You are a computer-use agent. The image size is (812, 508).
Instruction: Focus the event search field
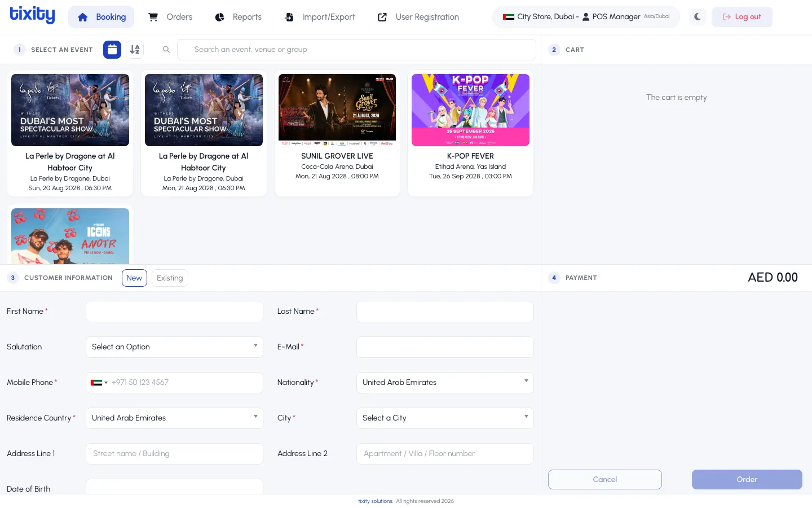point(356,50)
